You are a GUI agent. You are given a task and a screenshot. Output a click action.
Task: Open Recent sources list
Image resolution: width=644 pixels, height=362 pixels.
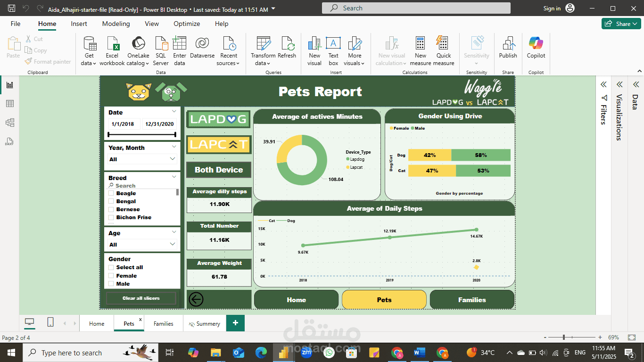[229, 51]
